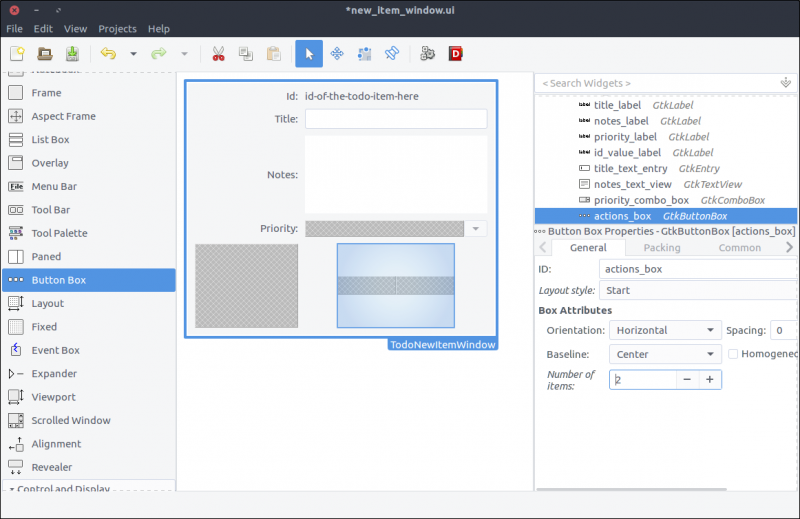The height and width of the screenshot is (519, 800).
Task: Open the Orientation dropdown
Action: pos(665,330)
